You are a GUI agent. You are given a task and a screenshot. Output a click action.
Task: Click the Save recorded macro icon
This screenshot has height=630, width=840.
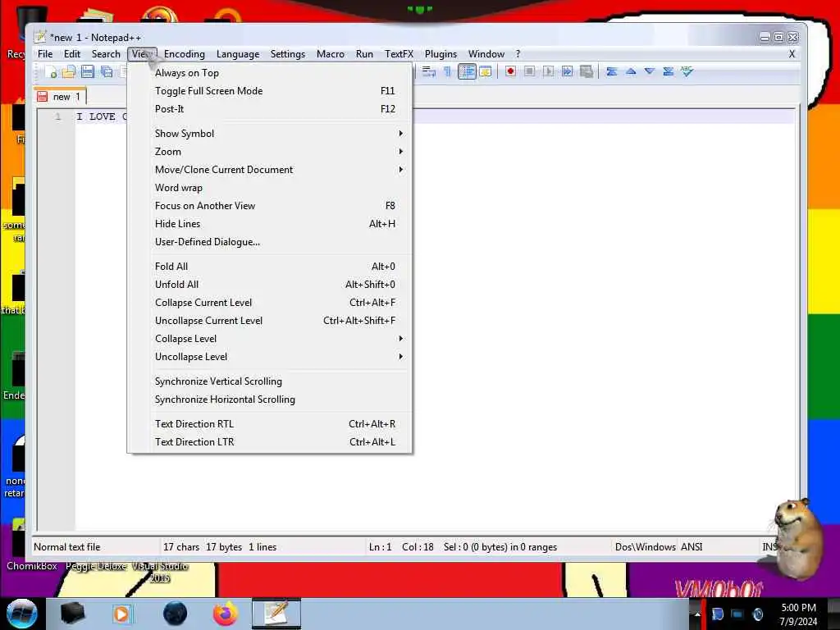[586, 71]
